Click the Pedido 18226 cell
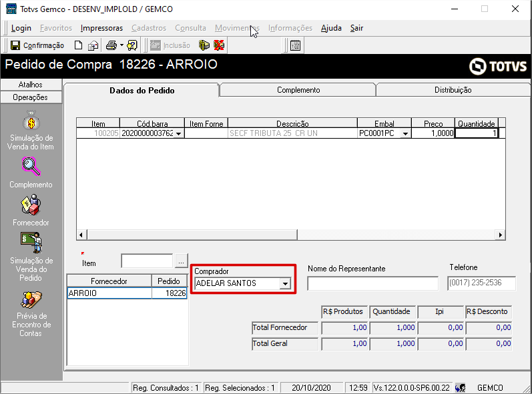Image resolution: width=532 pixels, height=394 pixels. [170, 293]
